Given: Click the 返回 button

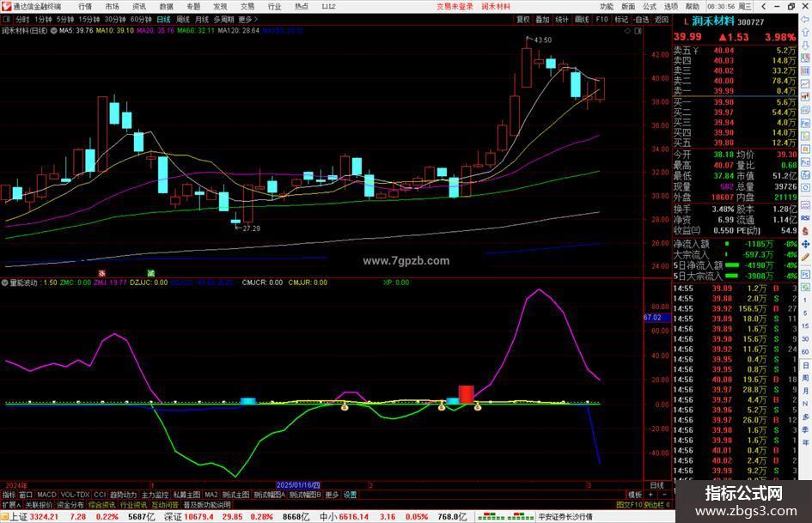Looking at the screenshot, I should click(662, 19).
